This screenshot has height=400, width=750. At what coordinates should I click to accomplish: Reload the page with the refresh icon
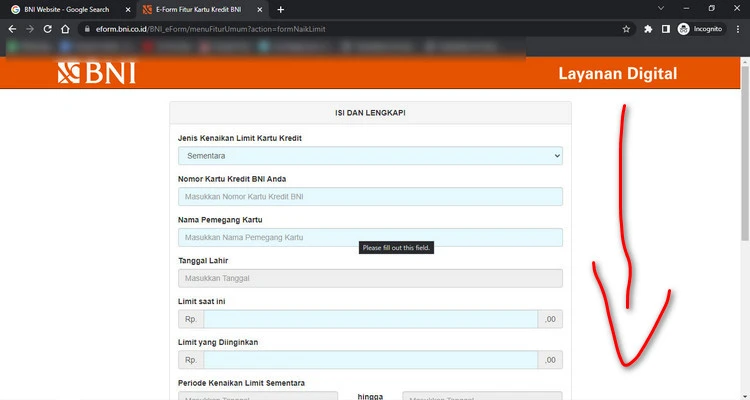tap(47, 29)
